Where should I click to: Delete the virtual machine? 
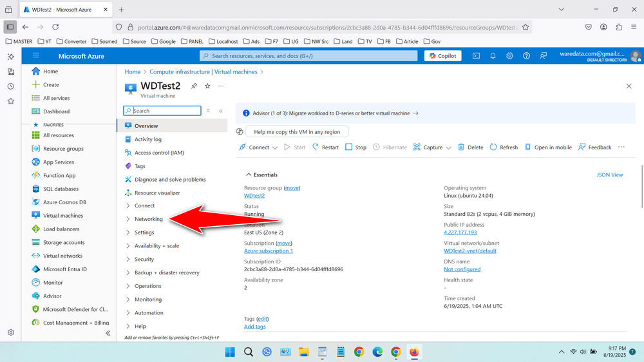471,147
